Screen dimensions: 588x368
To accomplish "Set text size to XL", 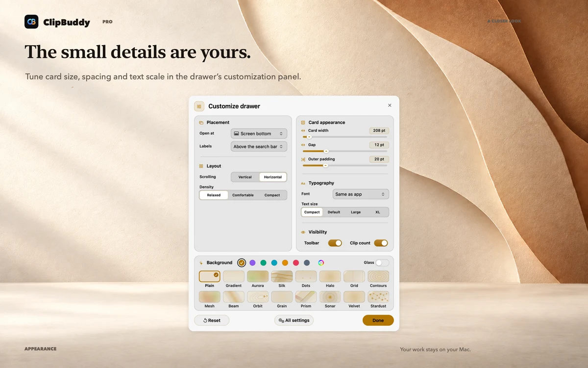I will 378,212.
